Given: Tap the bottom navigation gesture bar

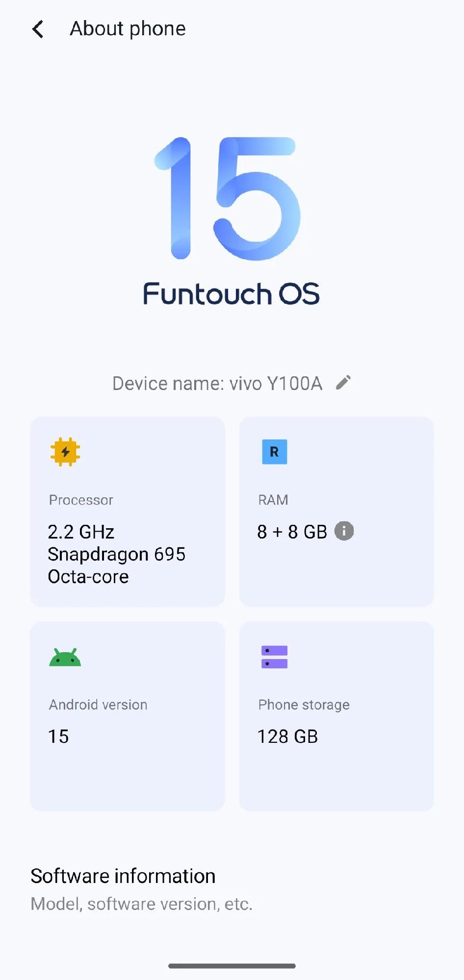Looking at the screenshot, I should click(x=232, y=966).
